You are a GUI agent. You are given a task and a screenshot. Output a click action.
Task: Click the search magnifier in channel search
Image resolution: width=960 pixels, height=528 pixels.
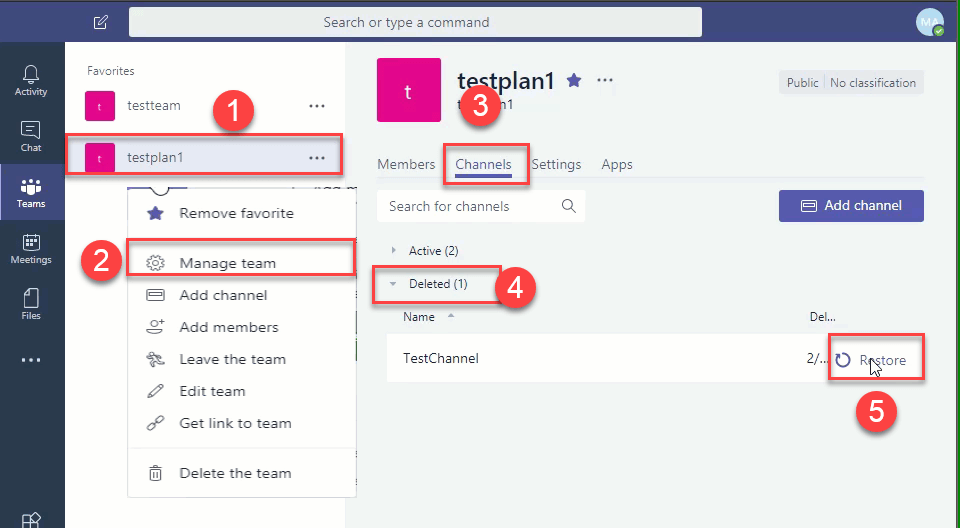(569, 206)
